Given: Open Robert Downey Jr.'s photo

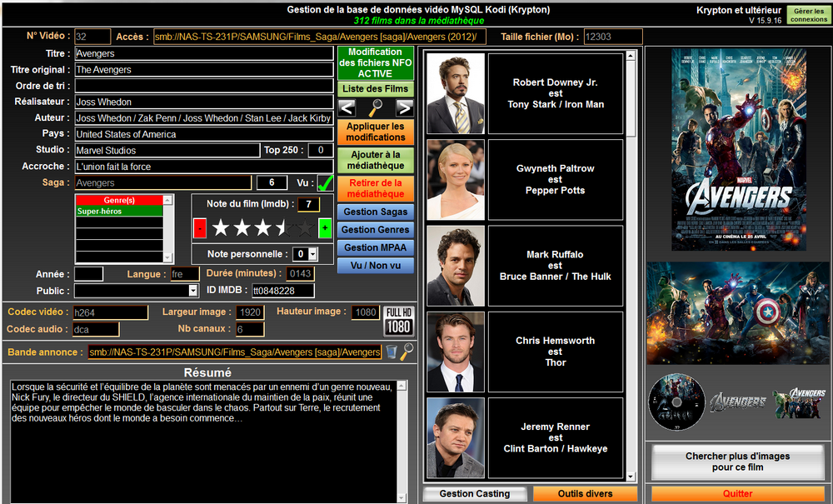Looking at the screenshot, I should pyautogui.click(x=456, y=93).
